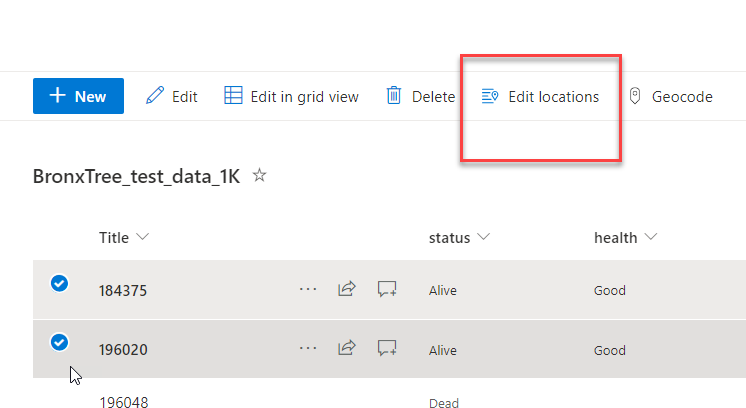Open the status column sort menu
Image resolution: width=746 pixels, height=408 pixels.
click(484, 237)
